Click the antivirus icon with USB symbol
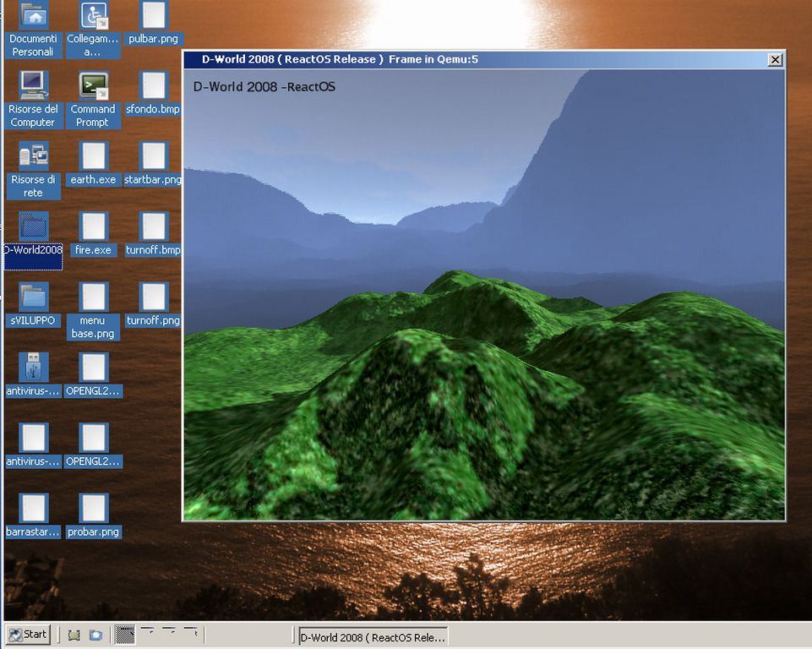Viewport: 812px width, 649px height. [34, 368]
